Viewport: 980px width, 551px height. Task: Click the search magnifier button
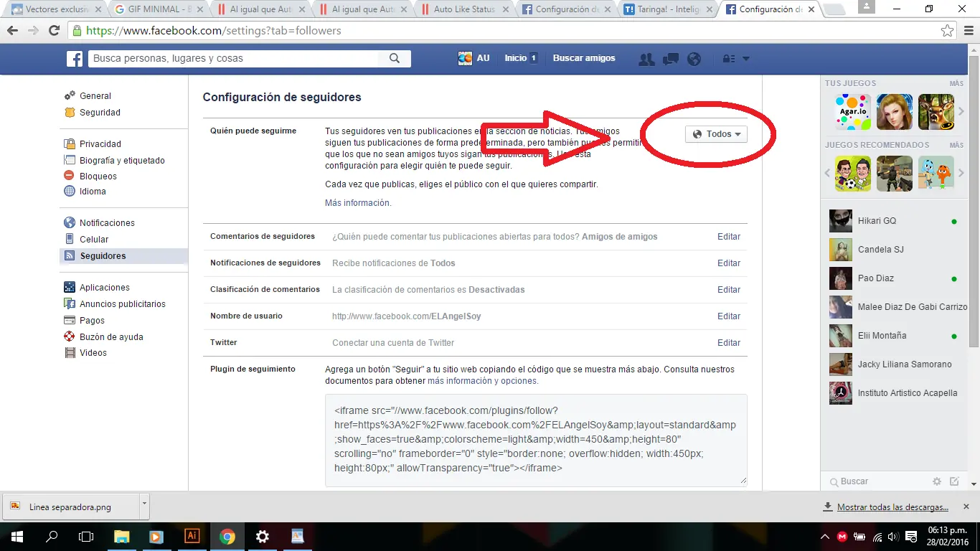[394, 59]
